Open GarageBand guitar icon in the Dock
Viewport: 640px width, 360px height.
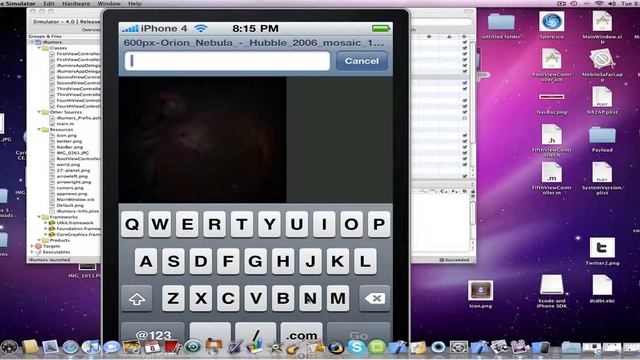pyautogui.click(x=293, y=348)
